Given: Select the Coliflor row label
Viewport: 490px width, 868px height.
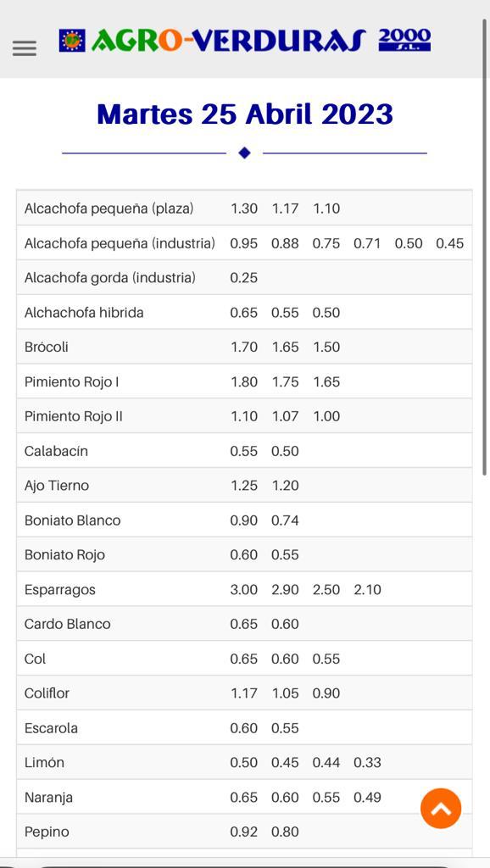Looking at the screenshot, I should tap(47, 693).
